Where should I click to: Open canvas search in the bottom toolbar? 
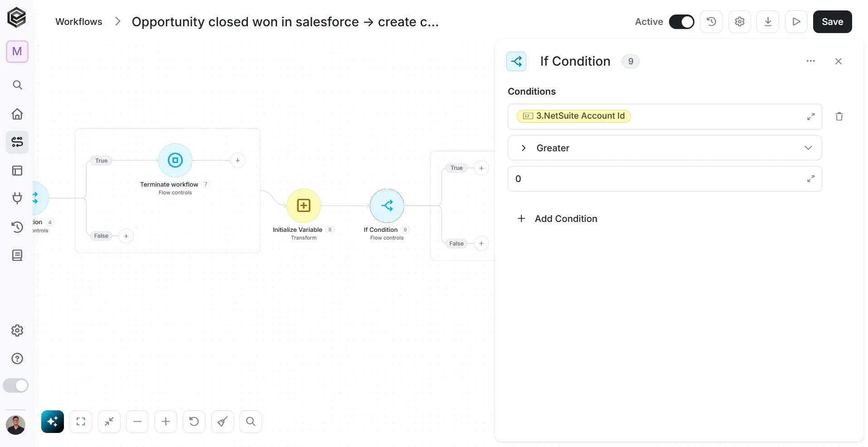pos(251,422)
